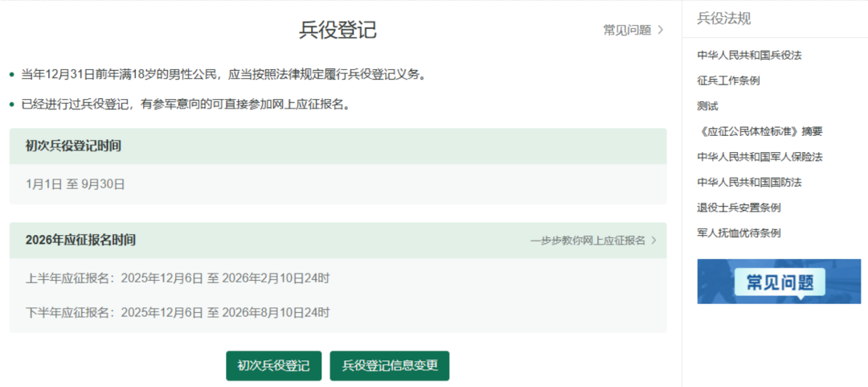
Task: Select the 测试 sidebar entry
Action: (x=707, y=106)
